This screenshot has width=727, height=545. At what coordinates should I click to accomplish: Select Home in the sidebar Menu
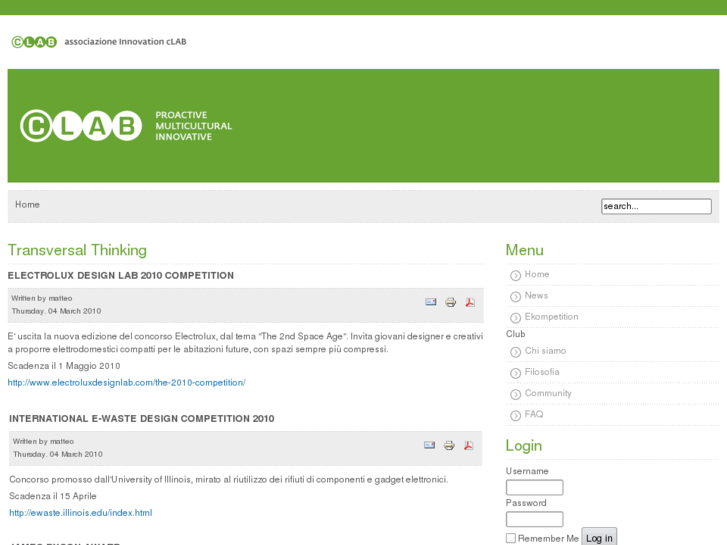click(537, 274)
